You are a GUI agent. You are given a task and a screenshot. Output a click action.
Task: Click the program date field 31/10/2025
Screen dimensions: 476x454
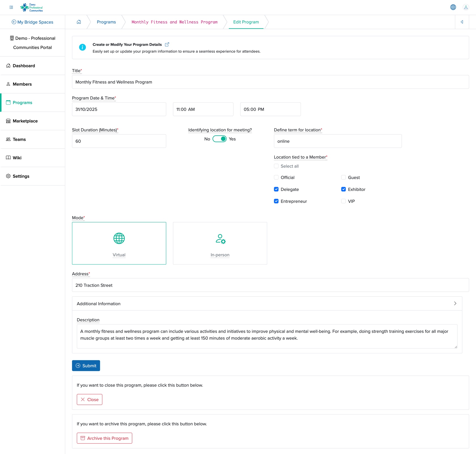(119, 109)
